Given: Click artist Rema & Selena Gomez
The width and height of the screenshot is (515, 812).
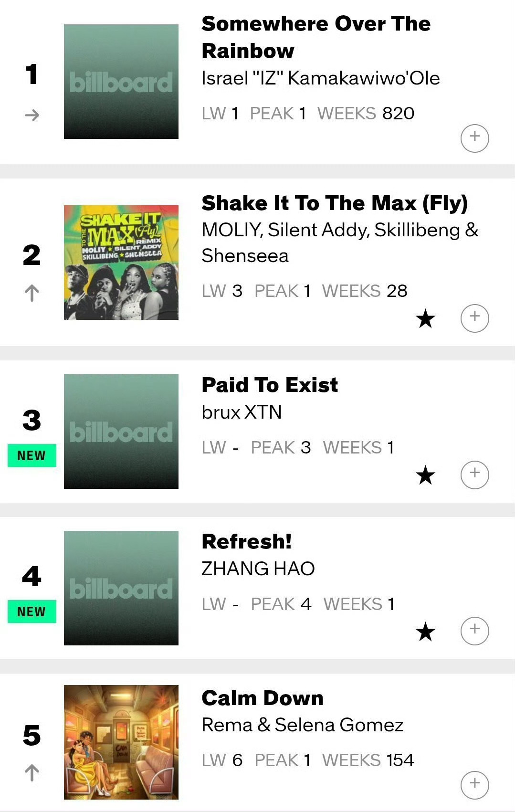Looking at the screenshot, I should tap(302, 725).
